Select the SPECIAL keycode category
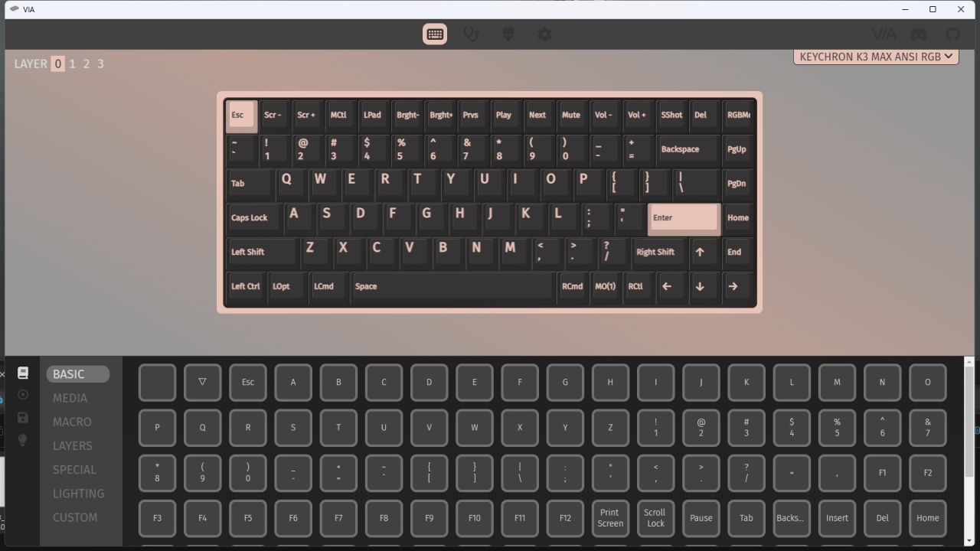Screen dimensions: 980x551 74,469
